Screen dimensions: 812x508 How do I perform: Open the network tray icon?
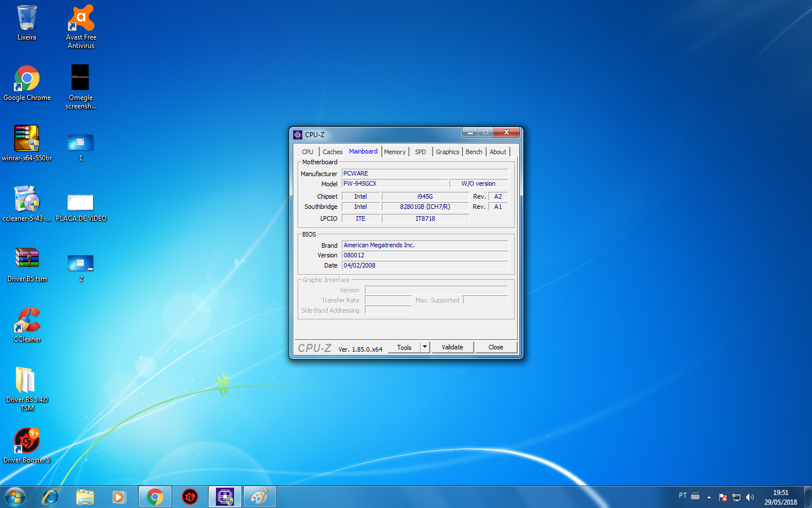[x=736, y=497]
